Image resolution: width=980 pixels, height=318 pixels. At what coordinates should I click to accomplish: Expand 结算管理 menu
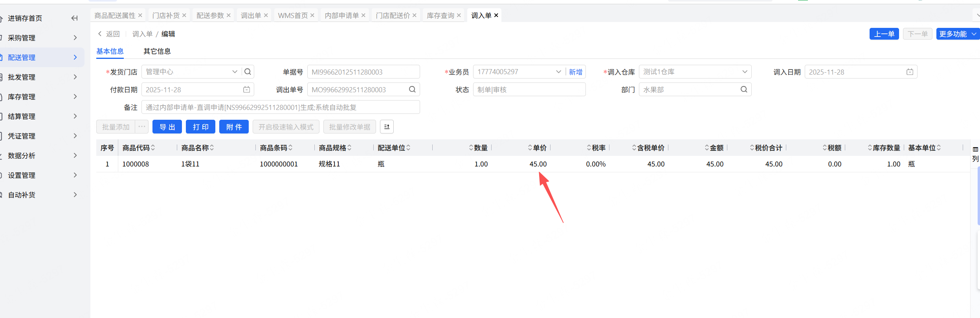75,116
